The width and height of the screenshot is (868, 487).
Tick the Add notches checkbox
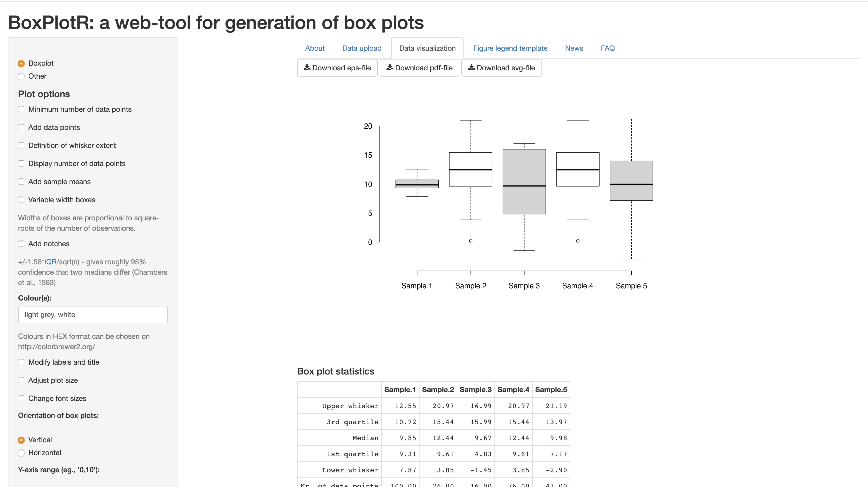[21, 244]
